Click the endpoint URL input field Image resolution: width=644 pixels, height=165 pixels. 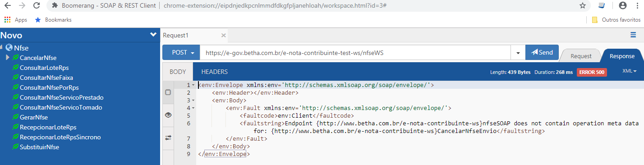point(355,53)
